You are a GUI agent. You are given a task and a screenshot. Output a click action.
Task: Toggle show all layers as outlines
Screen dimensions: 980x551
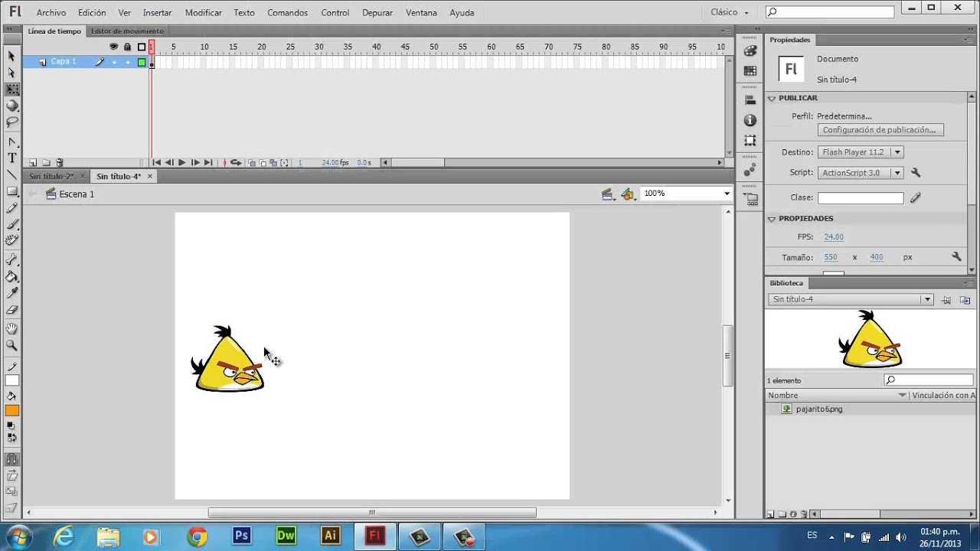142,47
